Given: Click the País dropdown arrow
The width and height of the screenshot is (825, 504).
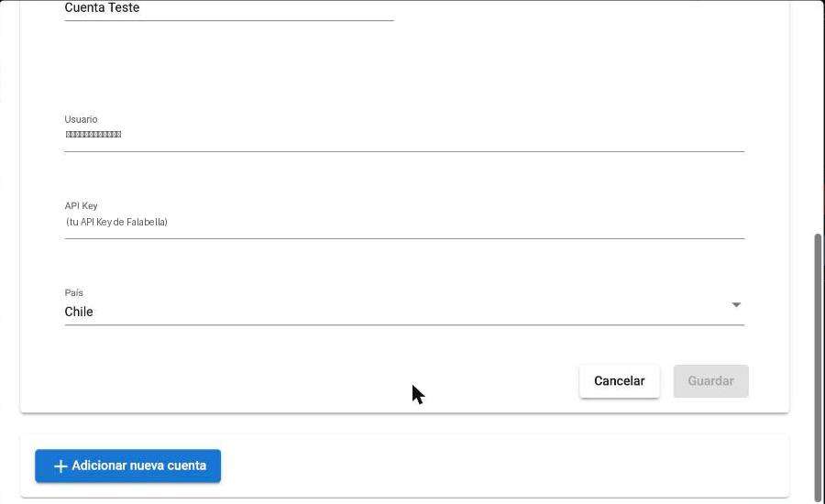Looking at the screenshot, I should click(736, 304).
